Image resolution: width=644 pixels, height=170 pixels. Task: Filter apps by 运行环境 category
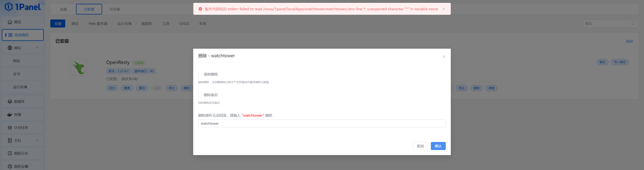click(124, 23)
